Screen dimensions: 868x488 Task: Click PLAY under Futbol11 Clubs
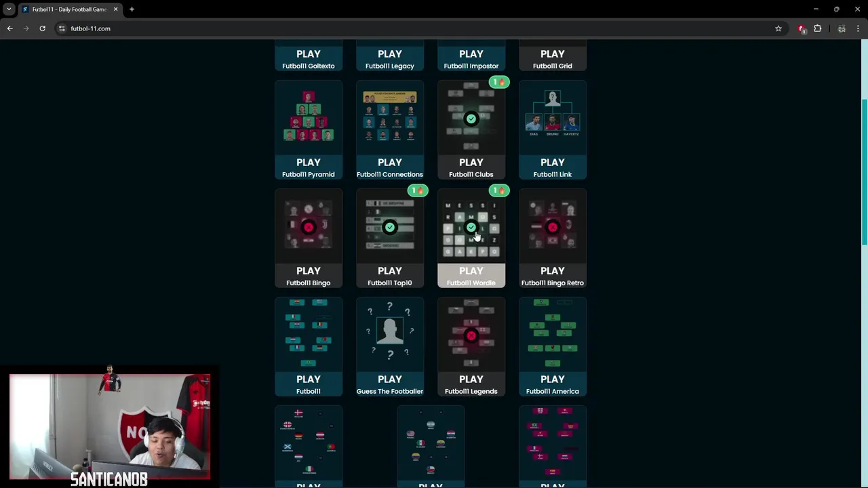pyautogui.click(x=471, y=162)
